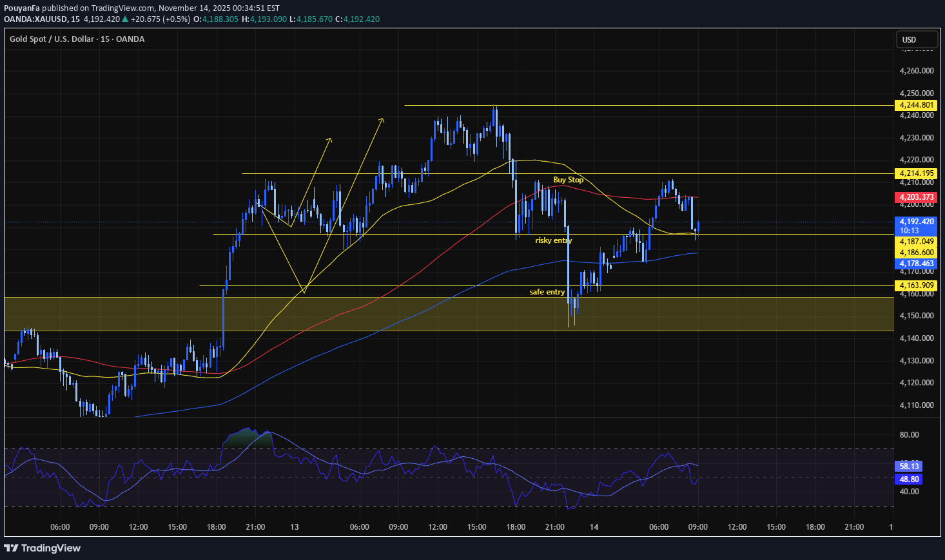This screenshot has width=945, height=560.
Task: Click the PouyanFa author name
Action: pyautogui.click(x=22, y=8)
